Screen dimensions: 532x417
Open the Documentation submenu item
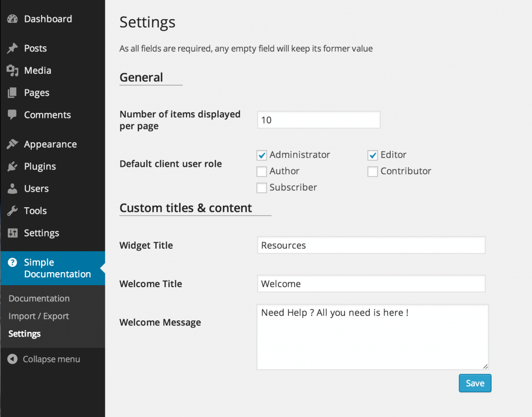tap(39, 299)
